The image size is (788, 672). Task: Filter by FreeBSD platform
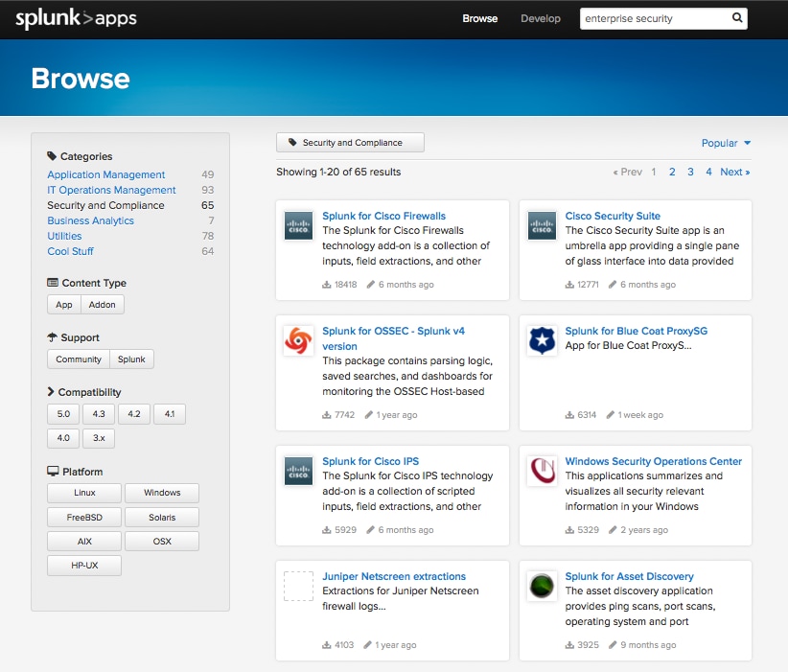[84, 518]
